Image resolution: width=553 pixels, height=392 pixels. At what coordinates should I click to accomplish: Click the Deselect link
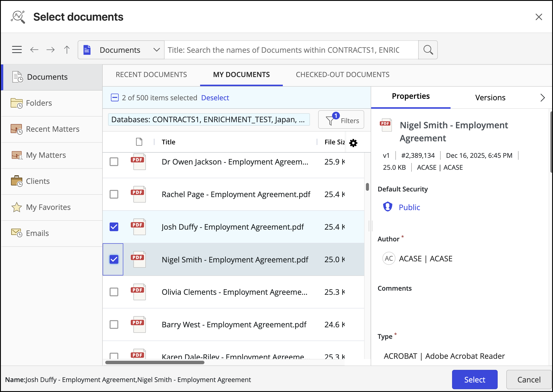point(215,98)
